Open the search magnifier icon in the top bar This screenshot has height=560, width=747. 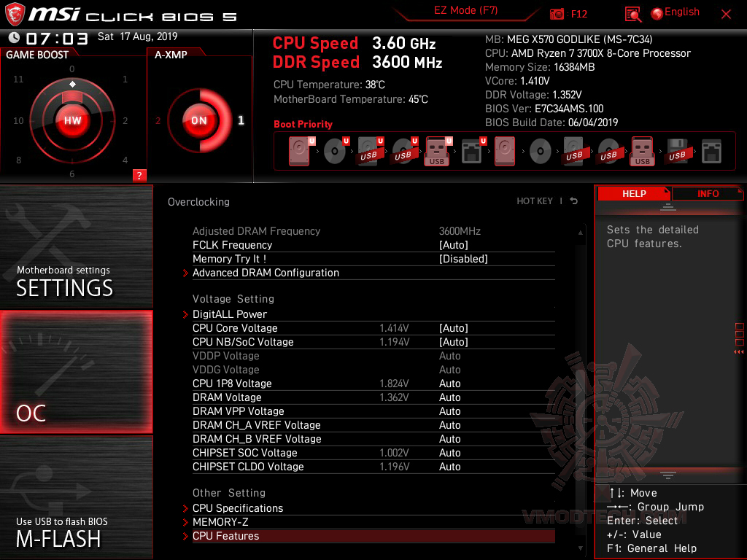[x=633, y=12]
